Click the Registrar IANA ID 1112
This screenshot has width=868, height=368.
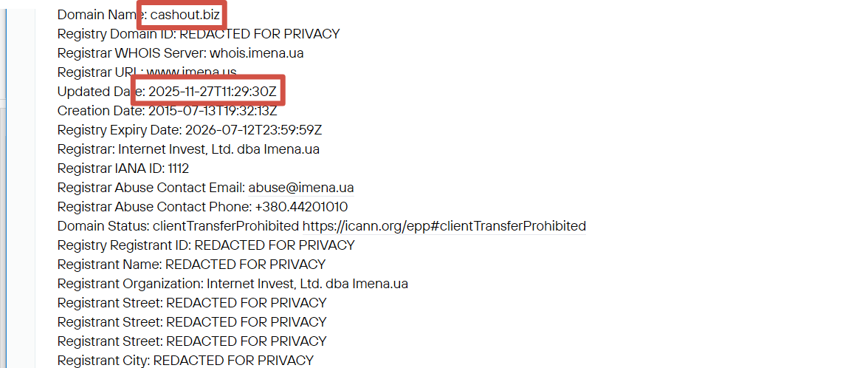coord(179,168)
